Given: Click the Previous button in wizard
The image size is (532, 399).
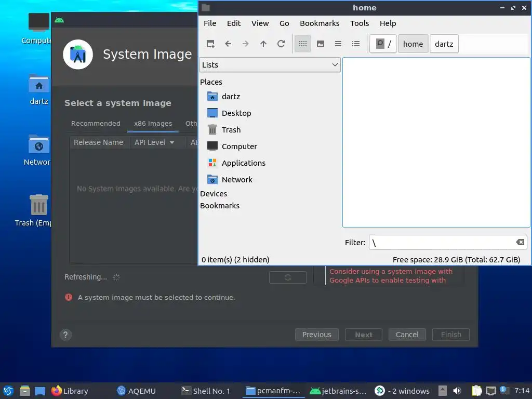Looking at the screenshot, I should click(x=316, y=335).
